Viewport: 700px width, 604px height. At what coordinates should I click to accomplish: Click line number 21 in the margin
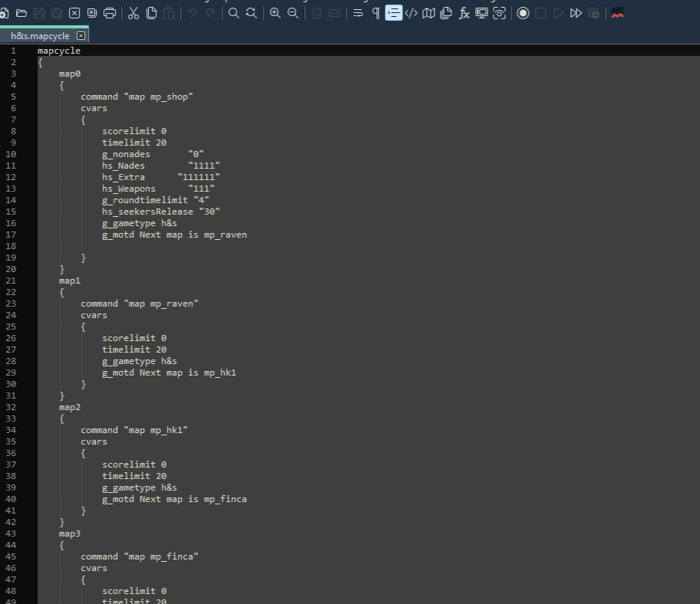(x=11, y=281)
